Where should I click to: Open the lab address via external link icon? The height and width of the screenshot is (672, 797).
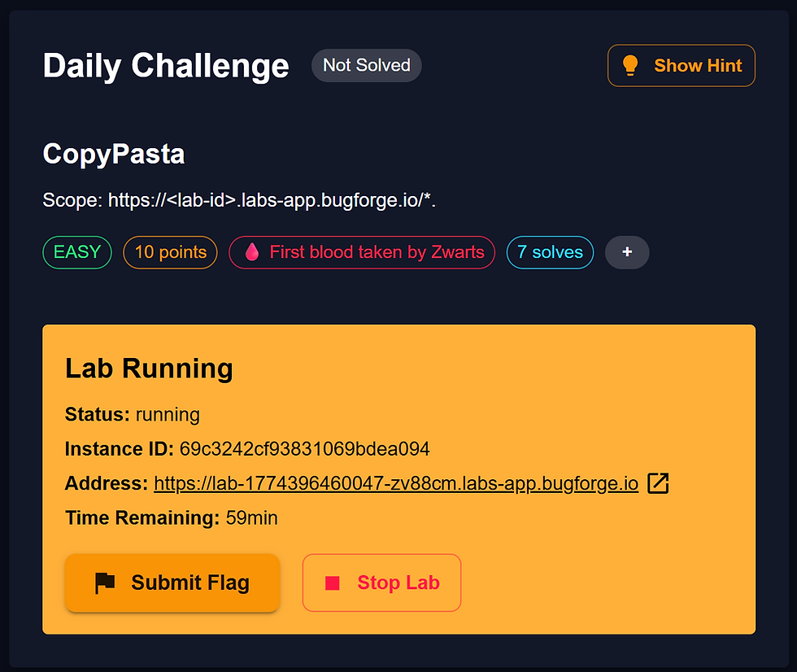point(657,482)
